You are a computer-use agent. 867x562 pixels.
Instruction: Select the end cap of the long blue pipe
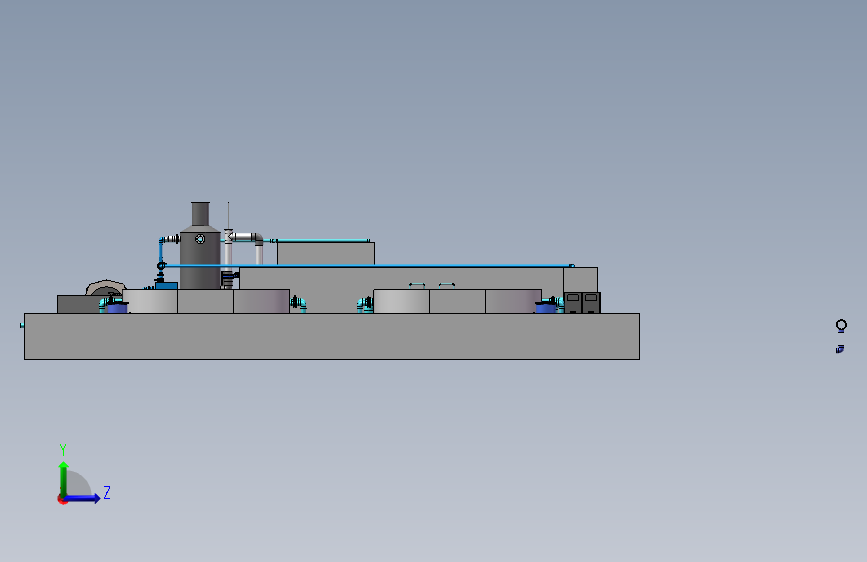pyautogui.click(x=572, y=266)
